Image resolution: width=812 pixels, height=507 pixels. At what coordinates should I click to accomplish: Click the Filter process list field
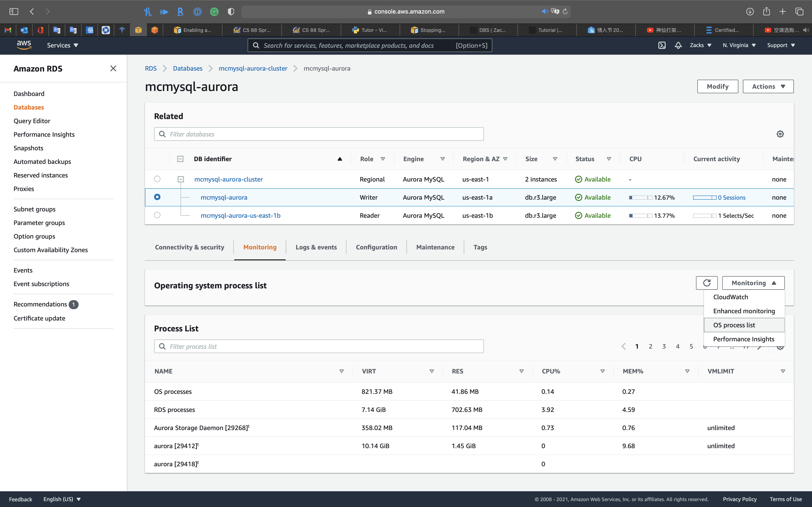pos(319,346)
